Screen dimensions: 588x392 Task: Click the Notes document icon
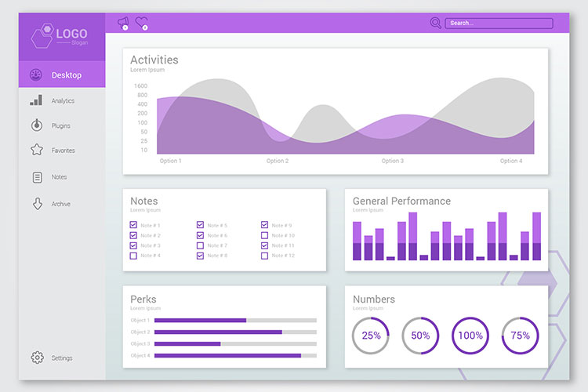[x=37, y=177]
